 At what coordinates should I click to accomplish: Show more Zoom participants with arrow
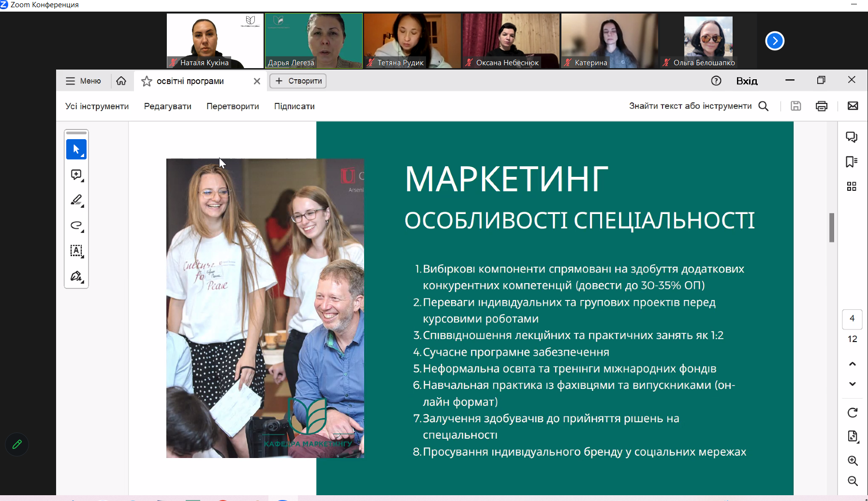(775, 41)
